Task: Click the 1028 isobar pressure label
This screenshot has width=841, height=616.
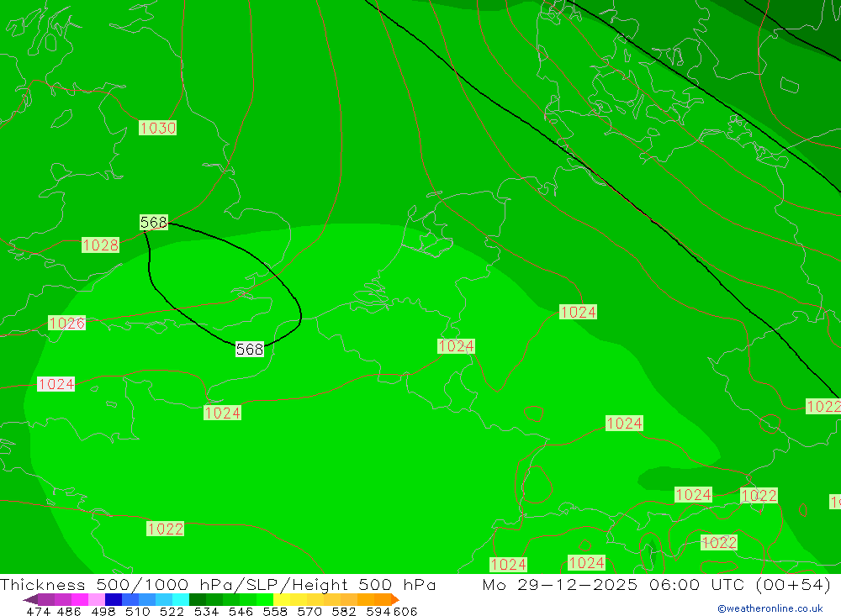Action: [x=100, y=245]
